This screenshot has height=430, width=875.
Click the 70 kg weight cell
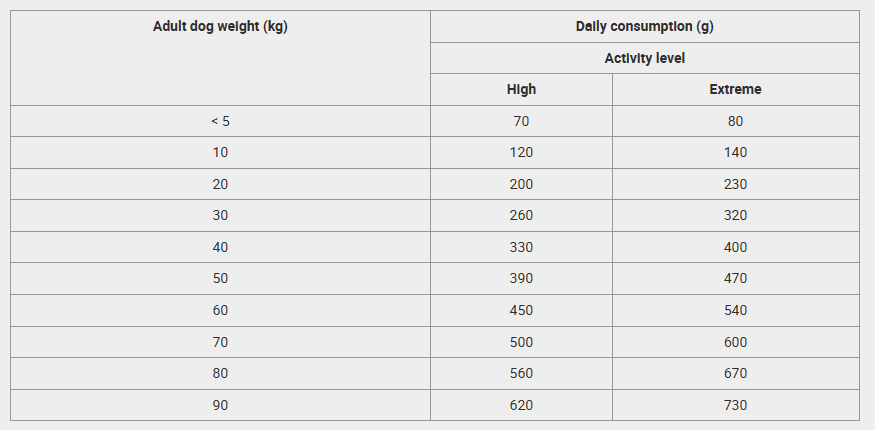220,342
